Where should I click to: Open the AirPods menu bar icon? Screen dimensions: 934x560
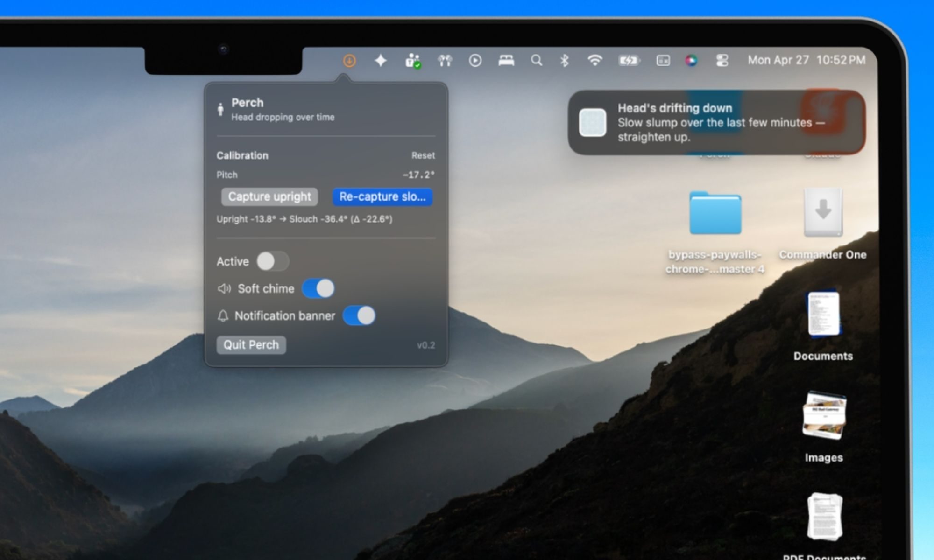(445, 61)
